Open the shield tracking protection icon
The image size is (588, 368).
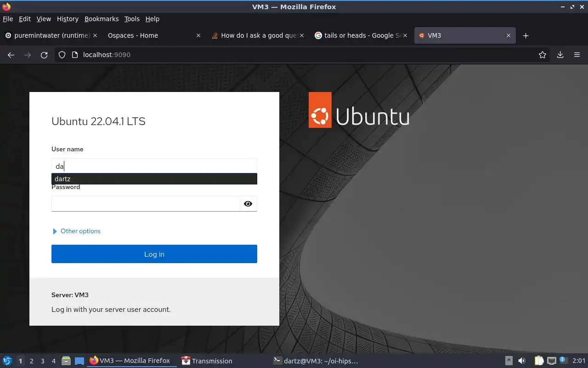(62, 55)
